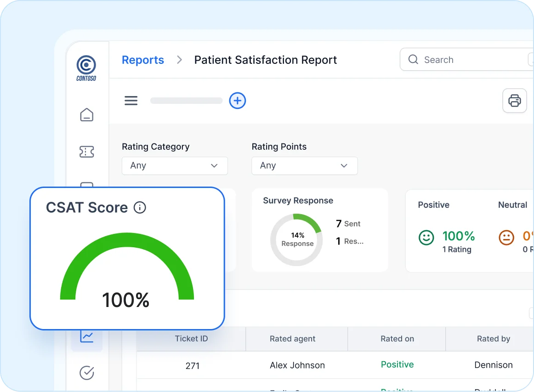Click the Survey Response donut chart
The image size is (534, 392).
click(x=296, y=239)
